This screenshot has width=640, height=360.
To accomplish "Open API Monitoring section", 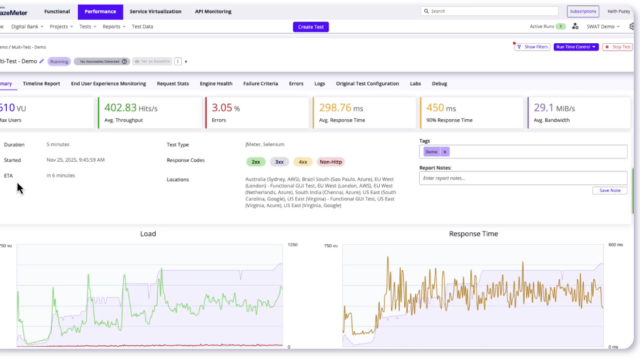I will click(x=213, y=11).
